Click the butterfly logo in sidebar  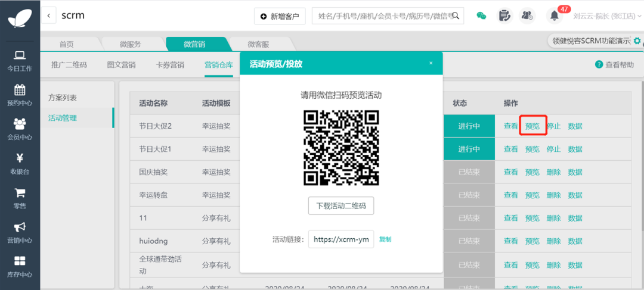point(20,18)
